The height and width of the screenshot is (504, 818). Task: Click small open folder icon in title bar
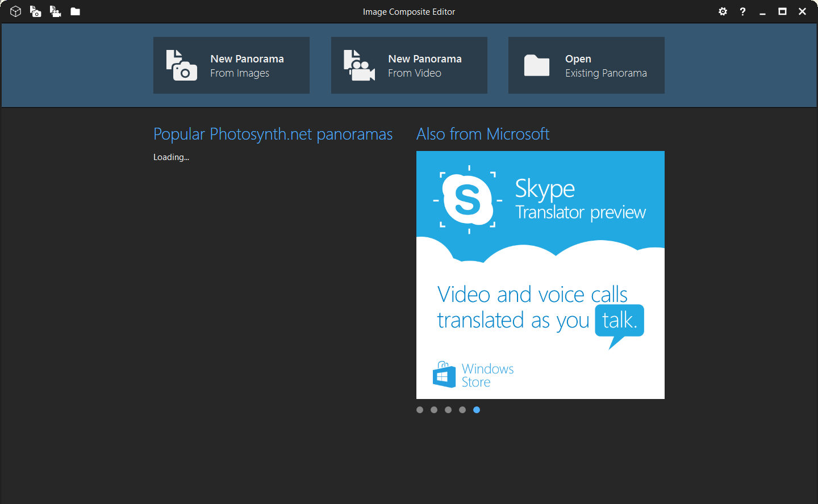[x=75, y=11]
